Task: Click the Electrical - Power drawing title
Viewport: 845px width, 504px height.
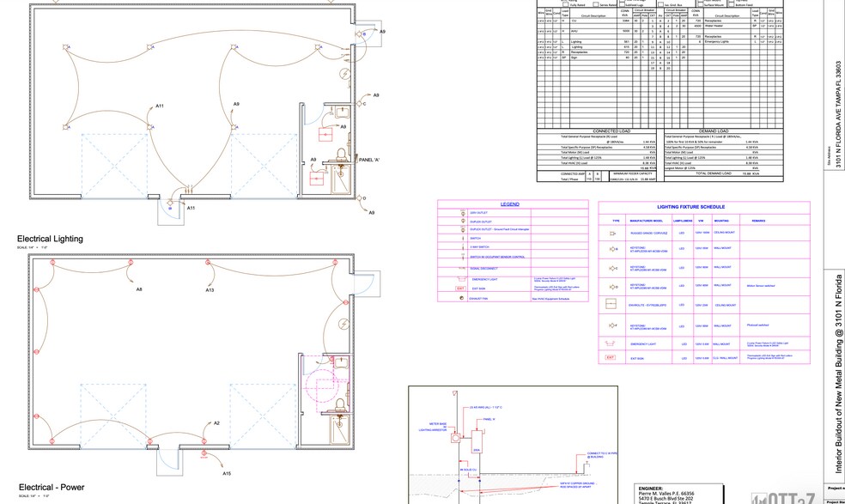Action: tap(51, 488)
